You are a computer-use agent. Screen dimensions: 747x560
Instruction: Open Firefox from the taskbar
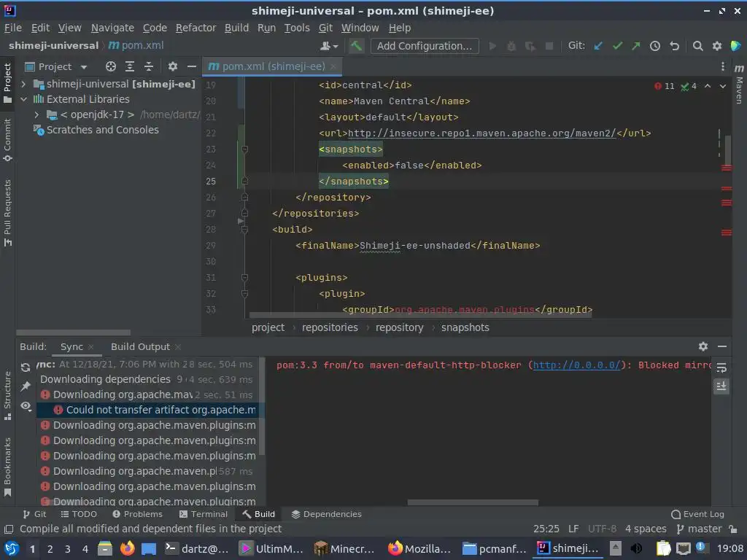pos(127,548)
